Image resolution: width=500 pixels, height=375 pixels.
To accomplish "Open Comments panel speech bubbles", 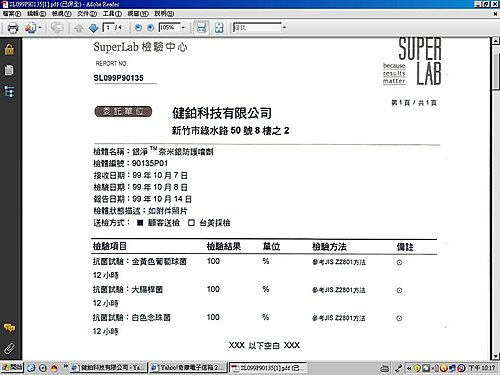I will [9, 328].
